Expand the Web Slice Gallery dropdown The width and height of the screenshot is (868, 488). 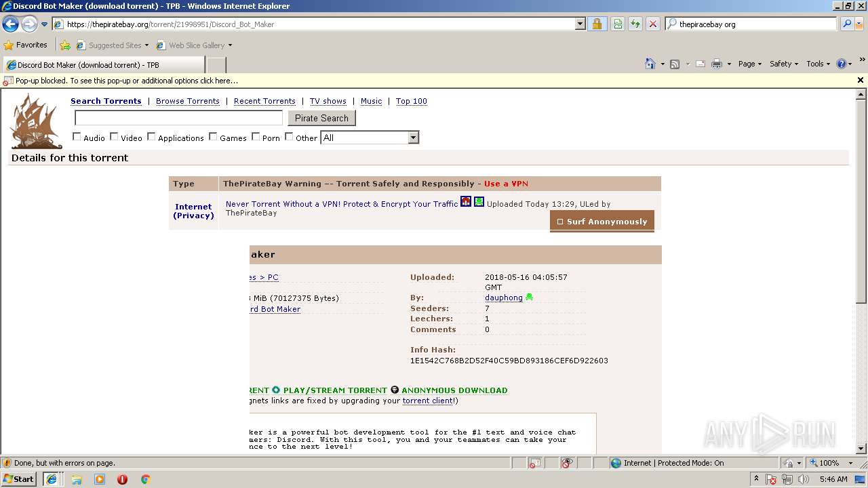click(x=230, y=45)
